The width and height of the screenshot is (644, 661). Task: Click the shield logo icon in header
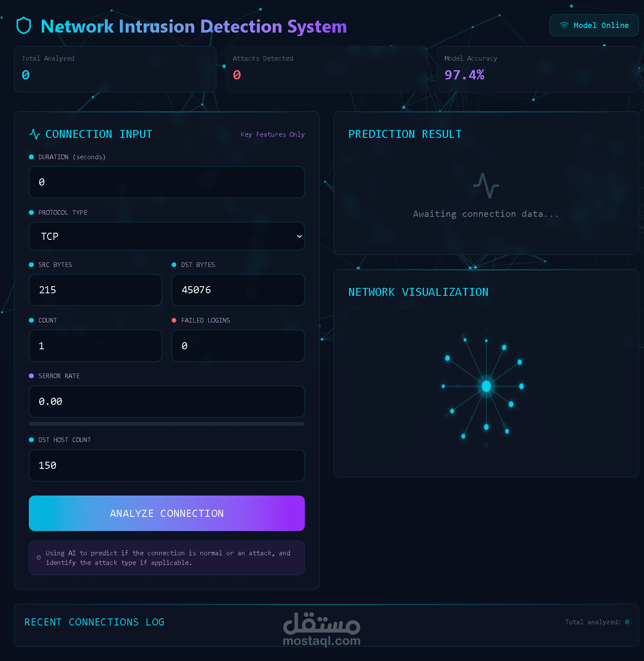[24, 26]
